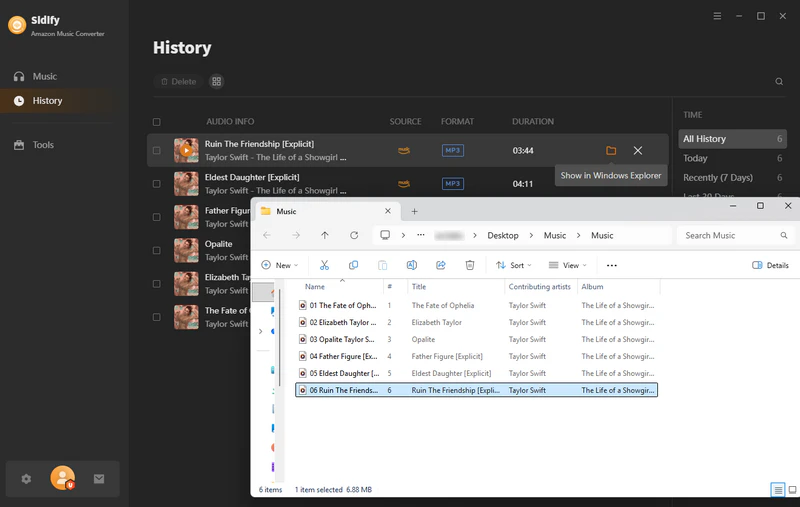Tick the checkbox for Eldest Daughter

(x=156, y=184)
